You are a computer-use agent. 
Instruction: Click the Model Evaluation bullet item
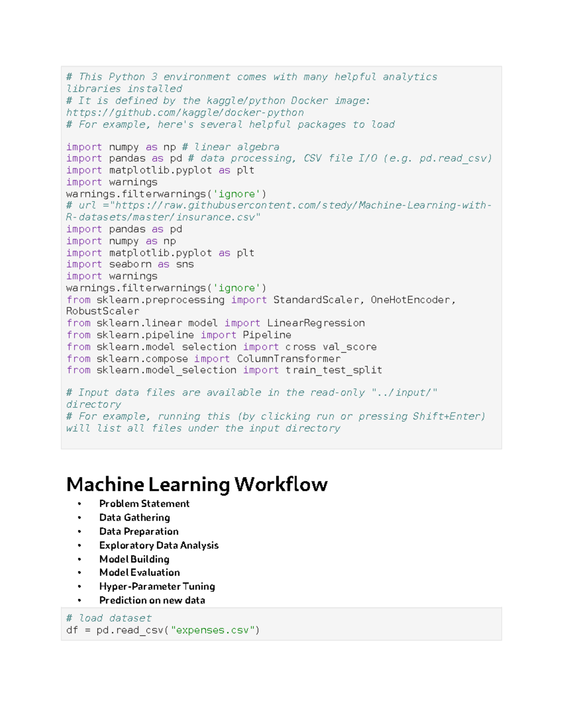[x=139, y=572]
